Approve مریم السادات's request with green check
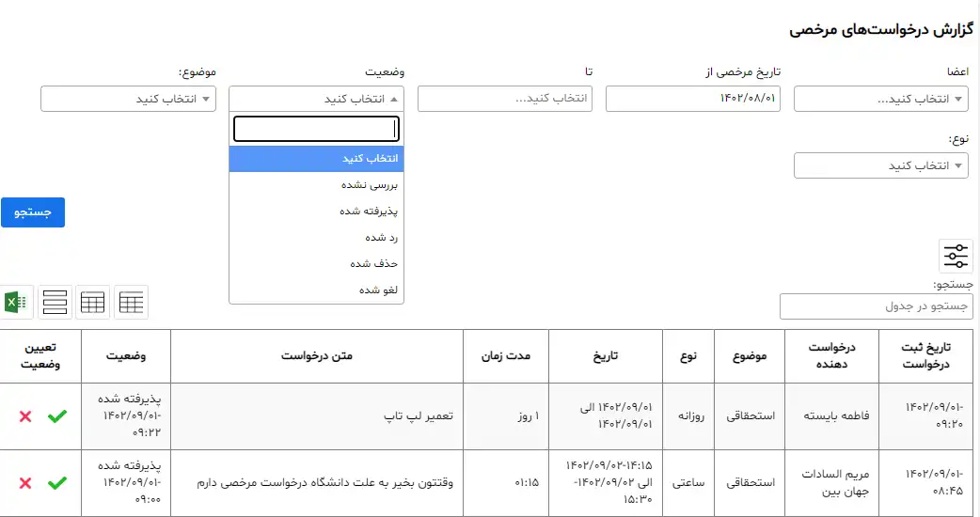The image size is (980, 517). (x=56, y=483)
